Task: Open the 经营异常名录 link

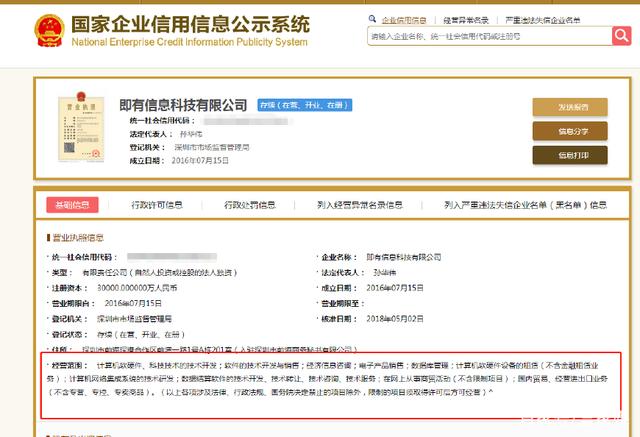Action: pos(466,20)
